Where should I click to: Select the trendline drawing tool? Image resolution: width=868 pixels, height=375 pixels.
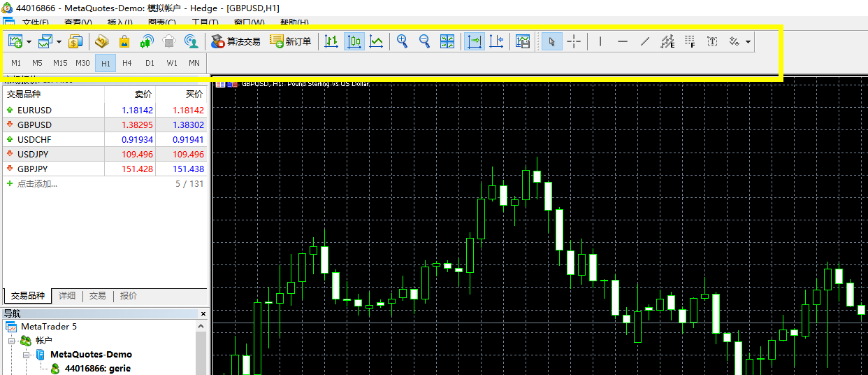[644, 42]
